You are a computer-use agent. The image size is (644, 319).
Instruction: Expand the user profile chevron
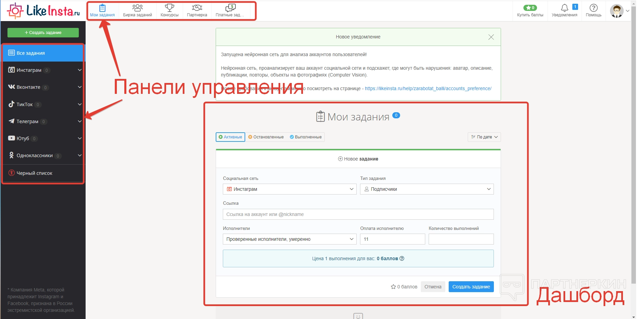[x=627, y=11]
